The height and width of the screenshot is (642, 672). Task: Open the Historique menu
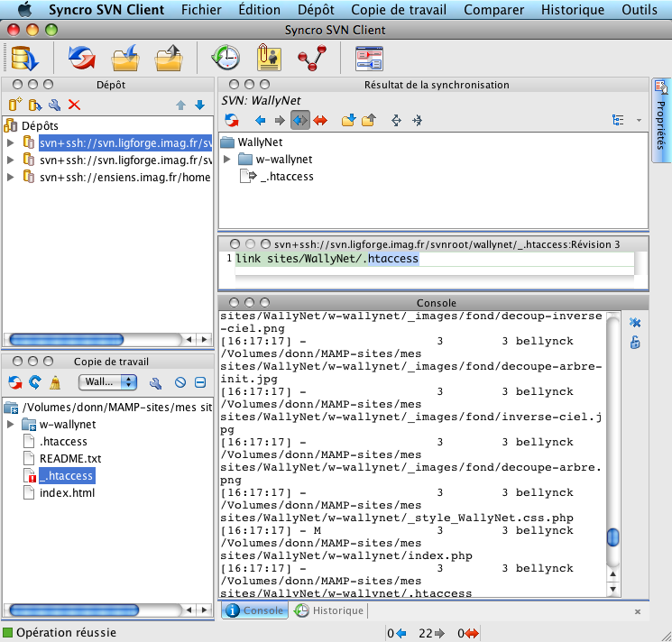[x=573, y=9]
